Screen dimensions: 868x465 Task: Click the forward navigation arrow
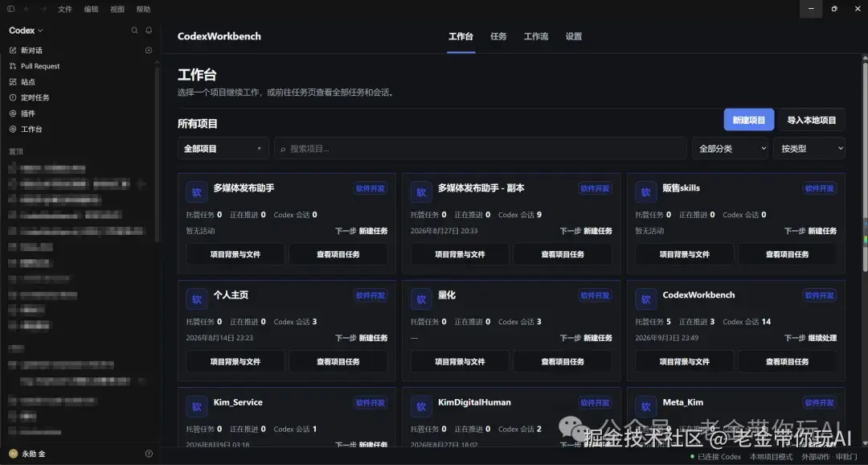coord(43,9)
